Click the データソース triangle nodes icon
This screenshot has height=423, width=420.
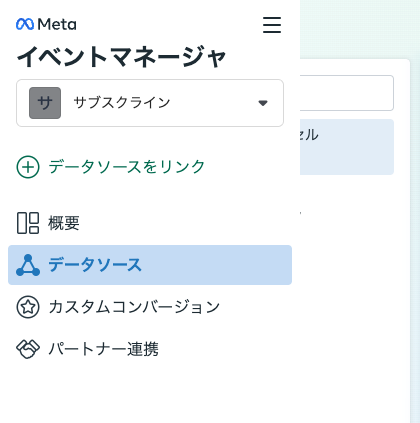point(28,265)
